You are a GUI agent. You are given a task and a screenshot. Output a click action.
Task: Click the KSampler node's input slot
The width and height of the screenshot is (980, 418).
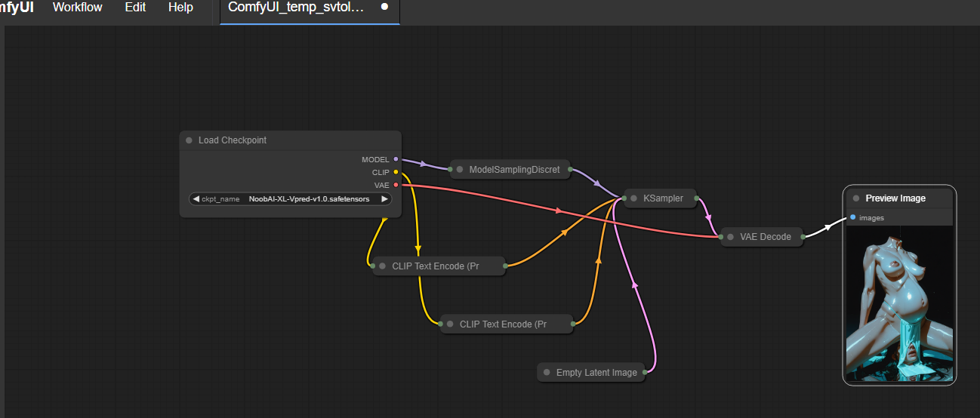(x=624, y=198)
